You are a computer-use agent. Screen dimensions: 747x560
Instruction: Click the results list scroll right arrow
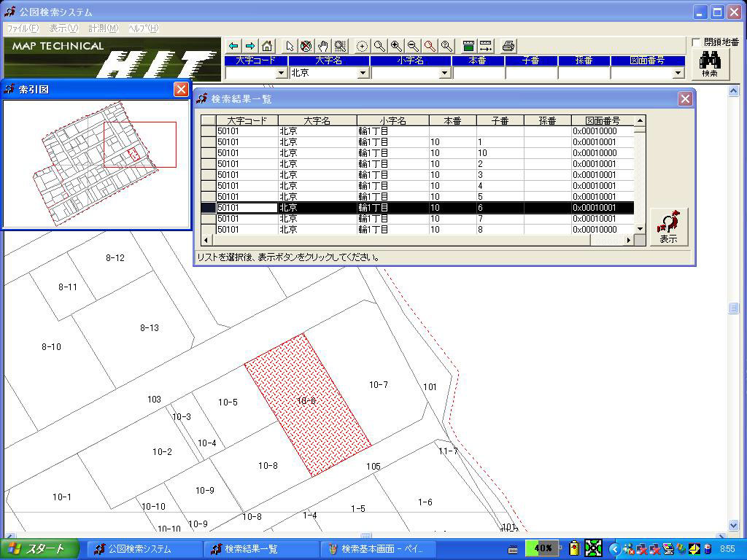pos(629,240)
